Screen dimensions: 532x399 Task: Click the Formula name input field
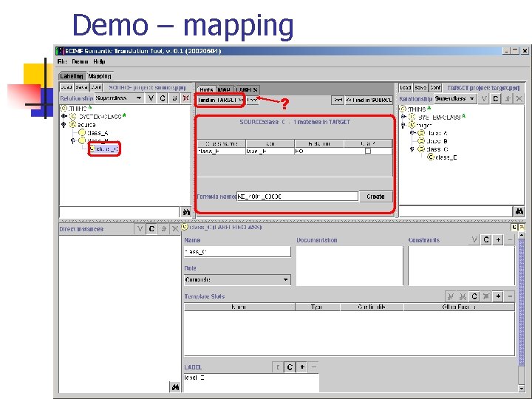(297, 197)
